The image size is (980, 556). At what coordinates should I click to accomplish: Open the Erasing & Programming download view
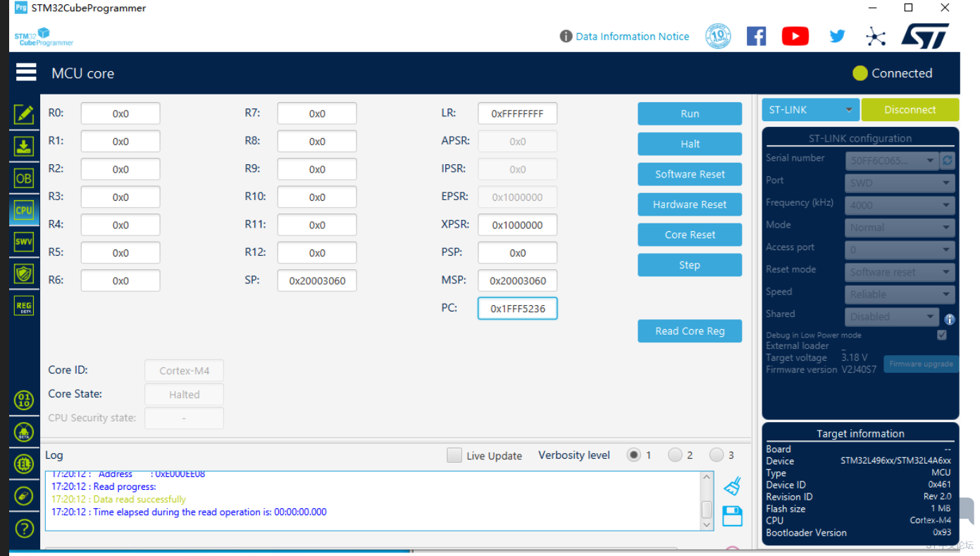coord(24,147)
